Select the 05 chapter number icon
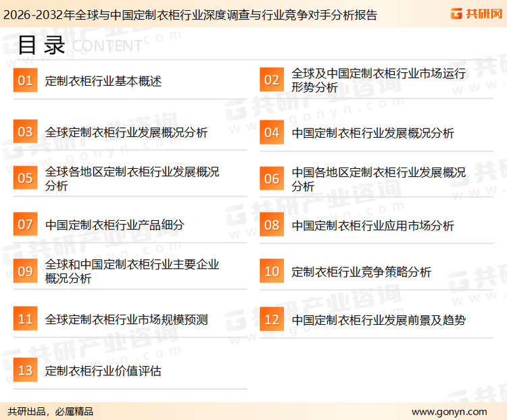 click(25, 178)
